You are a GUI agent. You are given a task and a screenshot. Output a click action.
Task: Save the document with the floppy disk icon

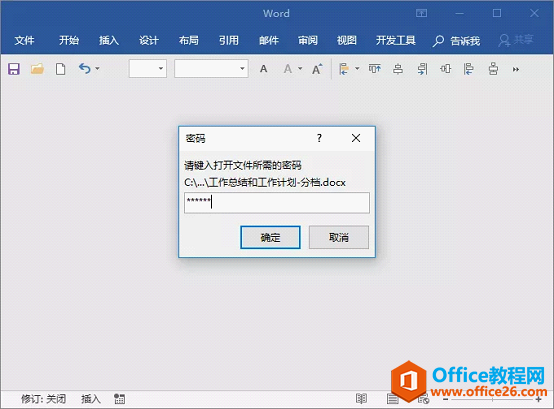click(14, 69)
